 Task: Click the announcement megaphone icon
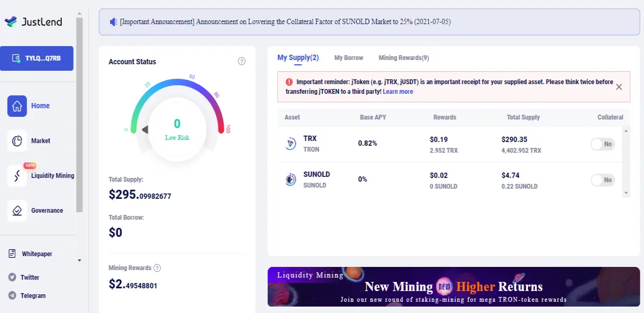[x=113, y=22]
